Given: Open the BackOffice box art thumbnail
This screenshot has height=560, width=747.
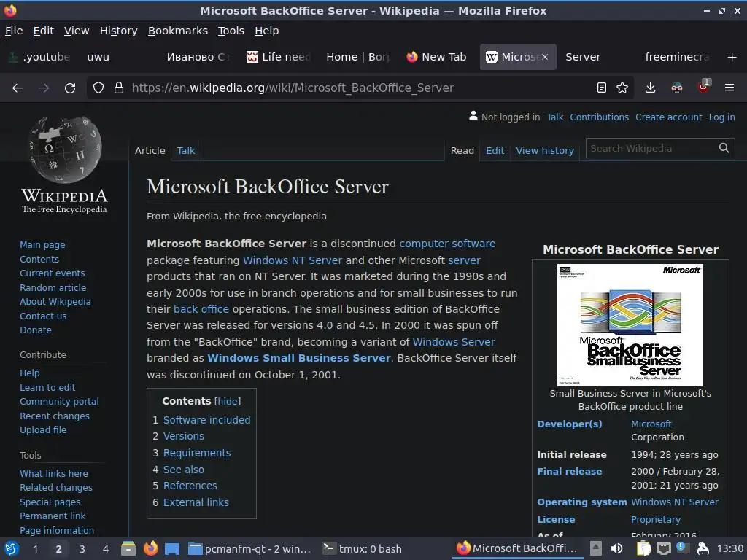Looking at the screenshot, I should coord(630,325).
